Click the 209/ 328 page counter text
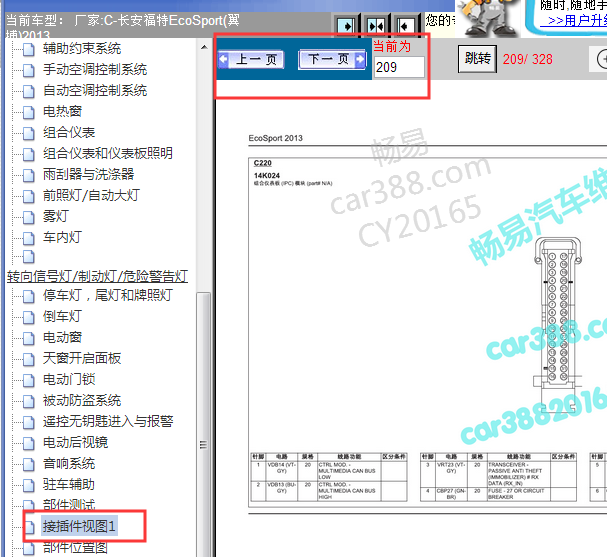Image resolution: width=607 pixels, height=557 pixels. coord(528,59)
